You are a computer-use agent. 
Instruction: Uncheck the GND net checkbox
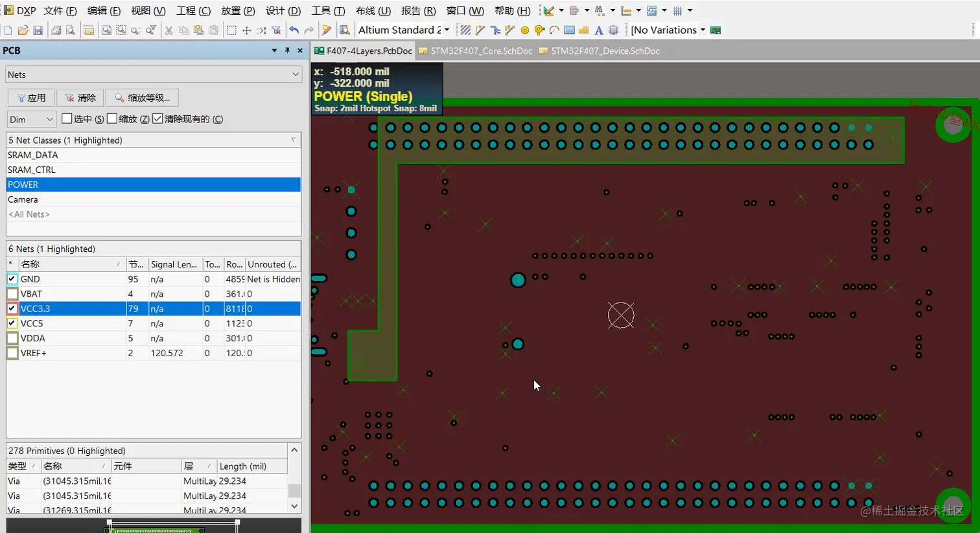[12, 279]
